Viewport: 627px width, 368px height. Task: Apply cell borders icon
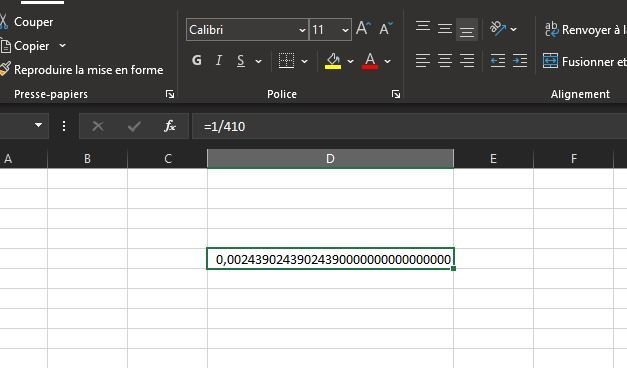[x=286, y=61]
